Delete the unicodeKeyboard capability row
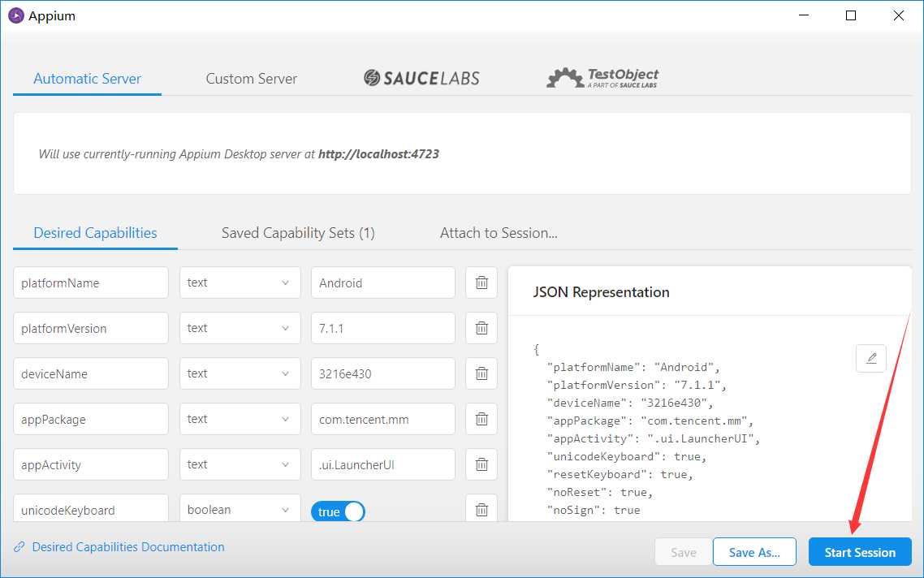The width and height of the screenshot is (924, 578). click(x=481, y=508)
